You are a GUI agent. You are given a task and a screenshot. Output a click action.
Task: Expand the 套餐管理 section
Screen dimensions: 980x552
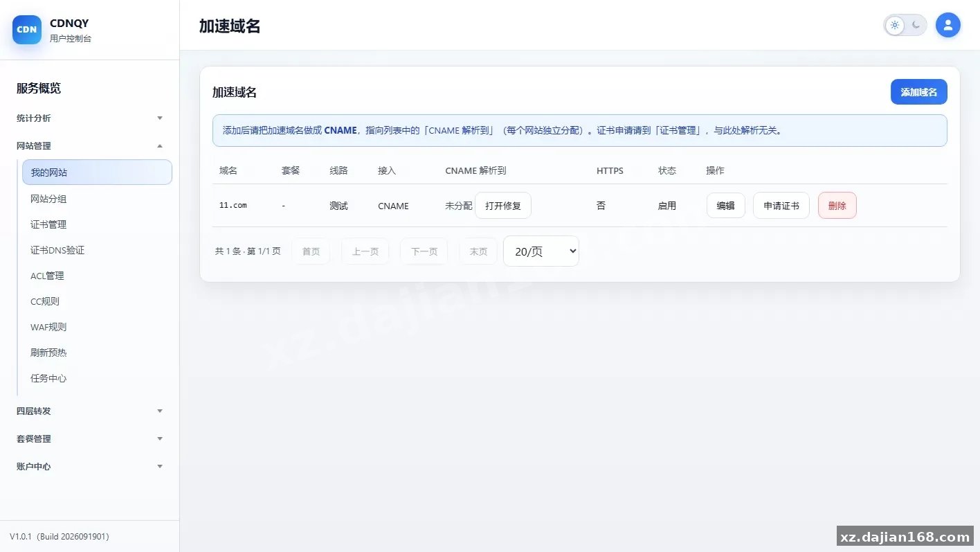[x=90, y=438]
